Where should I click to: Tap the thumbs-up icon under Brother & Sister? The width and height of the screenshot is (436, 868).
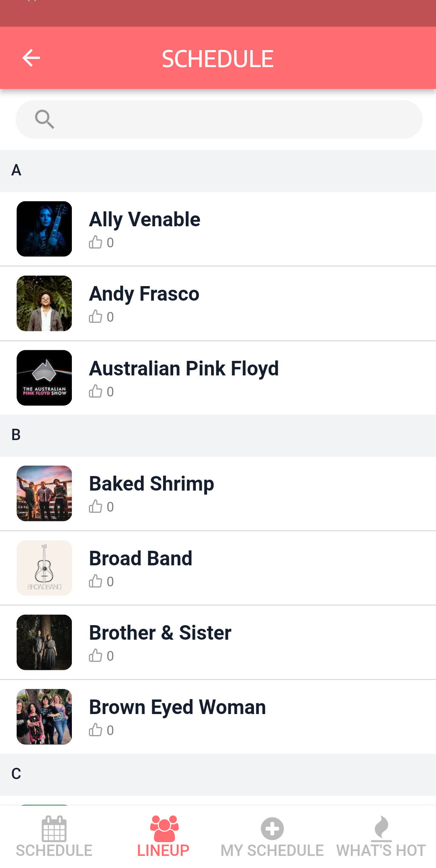click(x=96, y=656)
